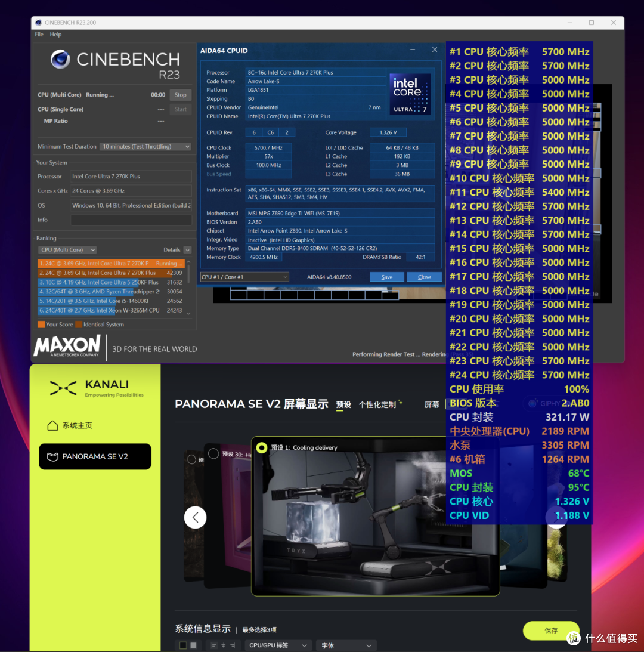Click the Intel Core Ultra 7 badge

410,94
